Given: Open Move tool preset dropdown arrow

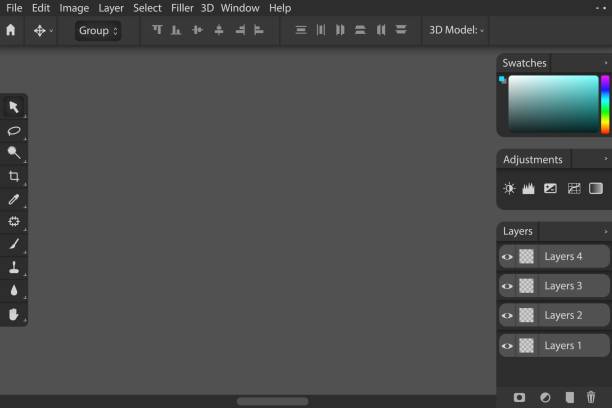Looking at the screenshot, I should [x=51, y=30].
